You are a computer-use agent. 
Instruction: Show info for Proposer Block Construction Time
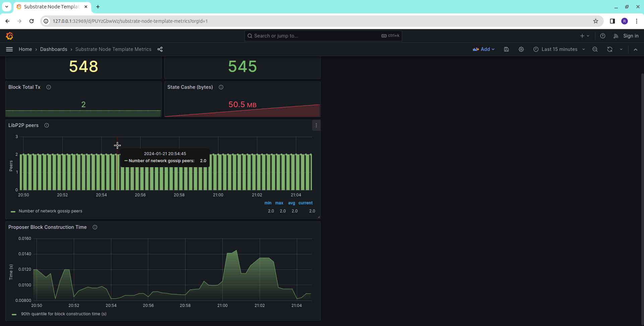coord(95,227)
